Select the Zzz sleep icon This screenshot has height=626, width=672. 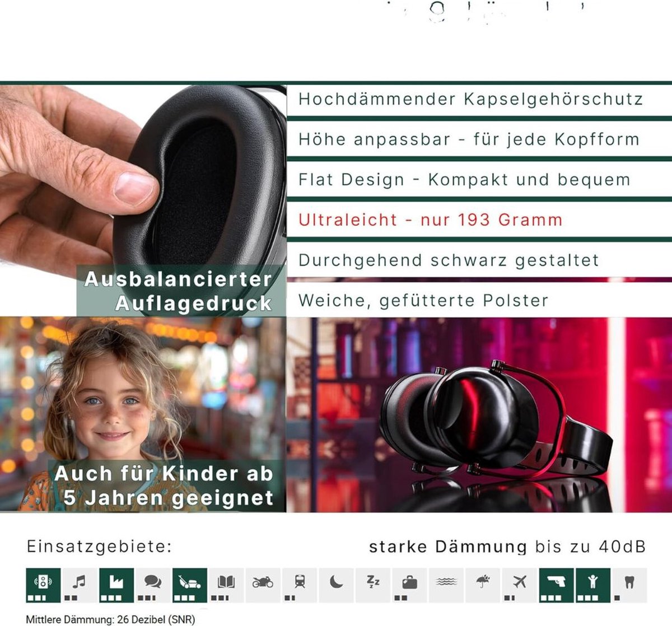coord(373,585)
